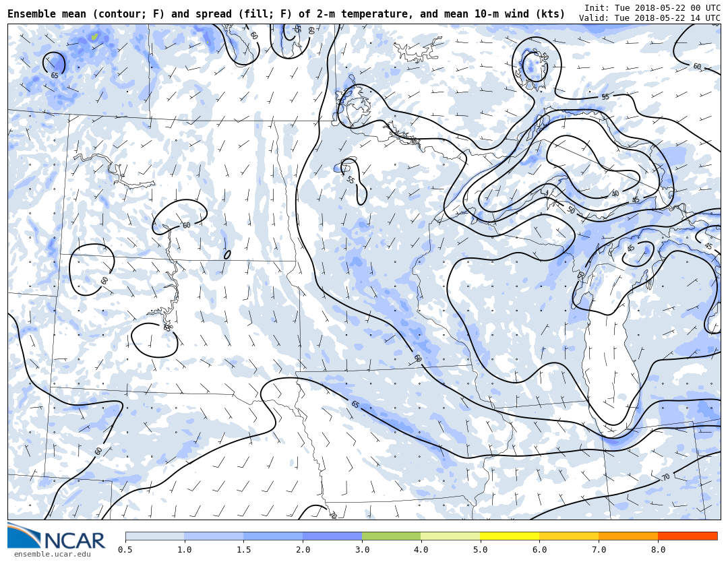The width and height of the screenshot is (728, 562).
Task: Click the NCAR logo
Action: (56, 536)
